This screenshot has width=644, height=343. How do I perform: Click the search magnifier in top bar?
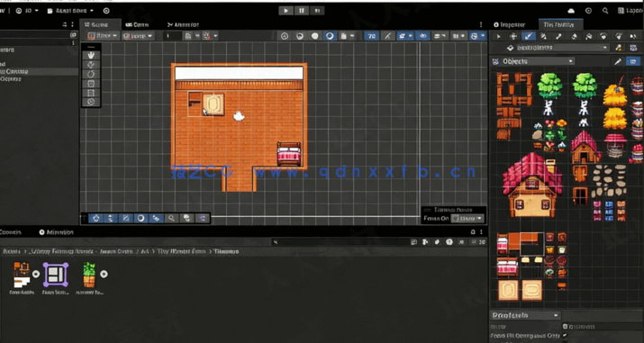[x=605, y=11]
